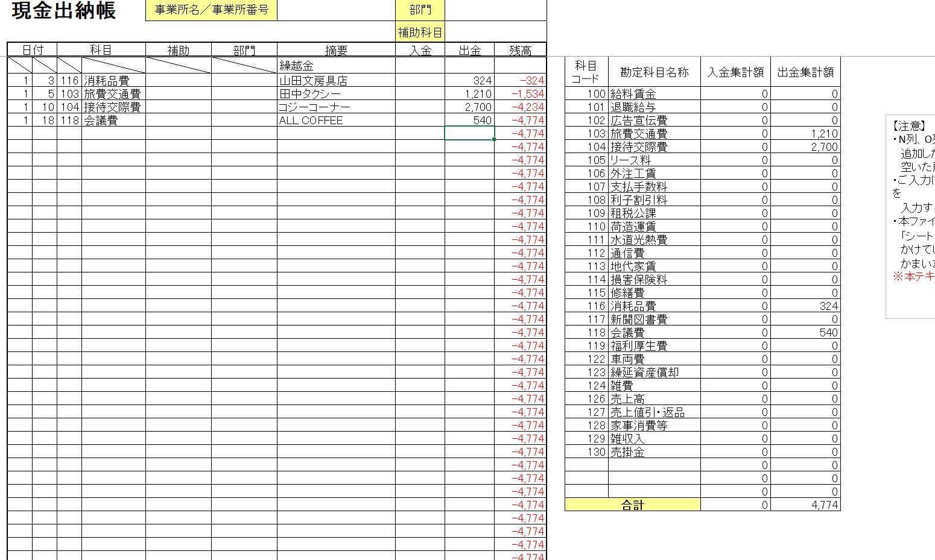Screen dimensions: 935x560
Task: Click the 540 withdrawal cell in ledger
Action: tap(469, 120)
